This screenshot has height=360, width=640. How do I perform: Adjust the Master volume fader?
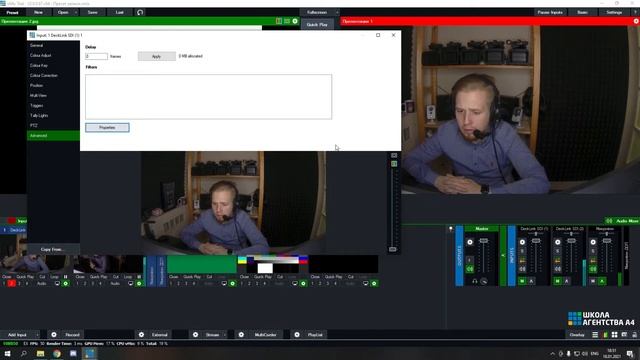tap(484, 241)
